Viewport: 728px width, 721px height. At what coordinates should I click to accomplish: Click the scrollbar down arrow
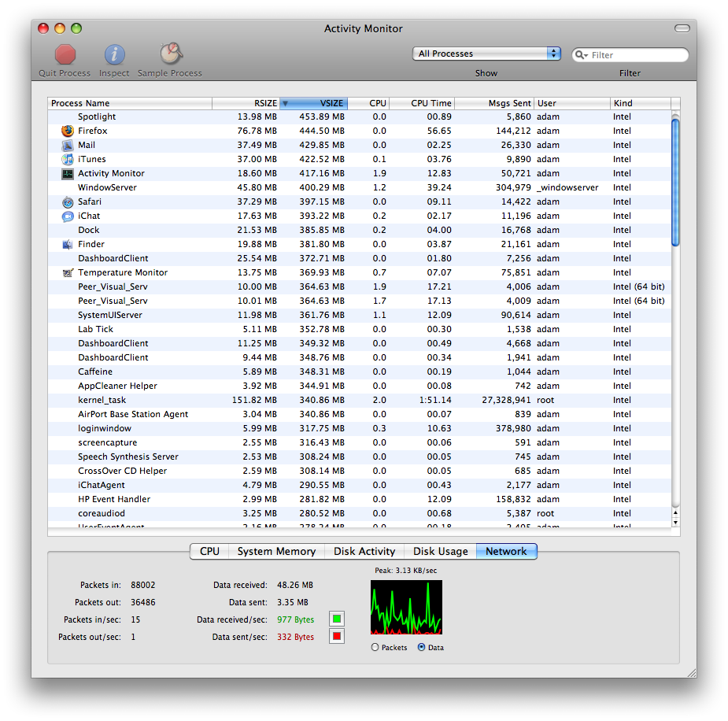675,523
